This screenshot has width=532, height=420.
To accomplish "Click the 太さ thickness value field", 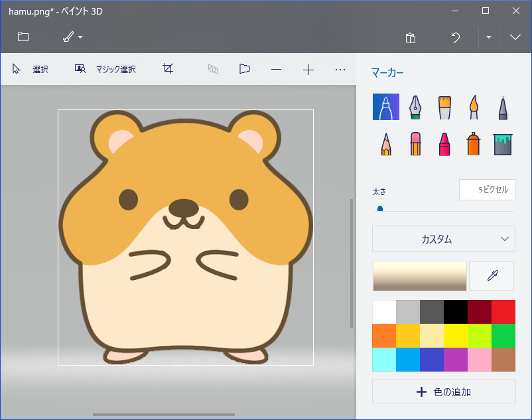I will [487, 190].
